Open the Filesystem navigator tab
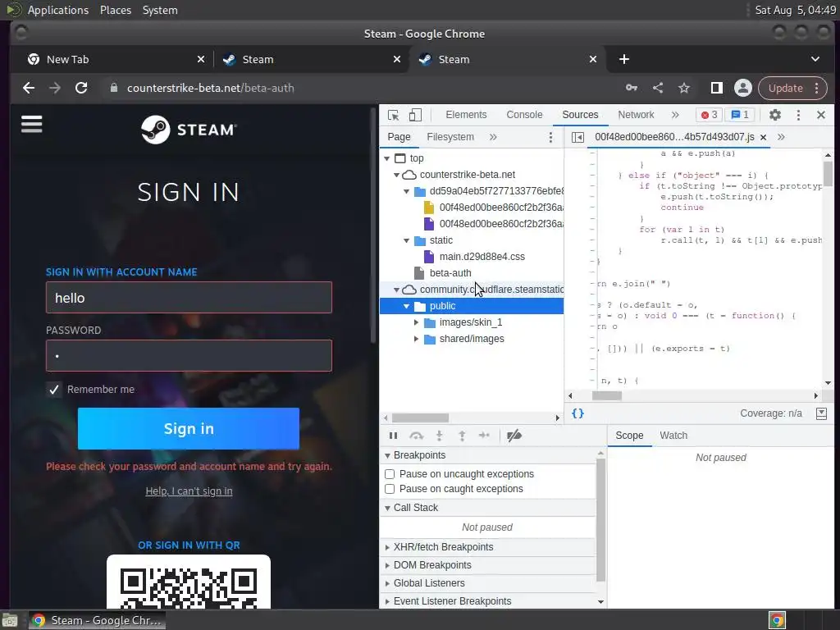The image size is (840, 630). pos(450,137)
